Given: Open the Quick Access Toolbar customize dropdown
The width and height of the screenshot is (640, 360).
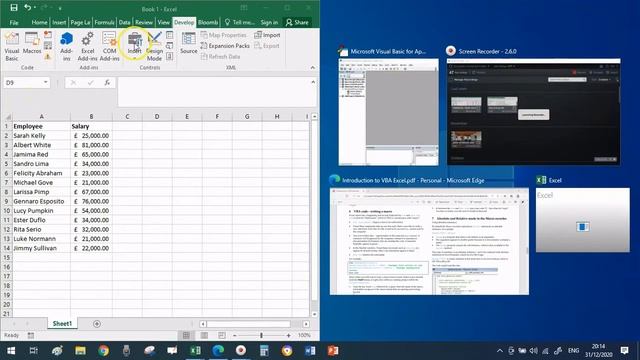Looking at the screenshot, I should (60, 8).
